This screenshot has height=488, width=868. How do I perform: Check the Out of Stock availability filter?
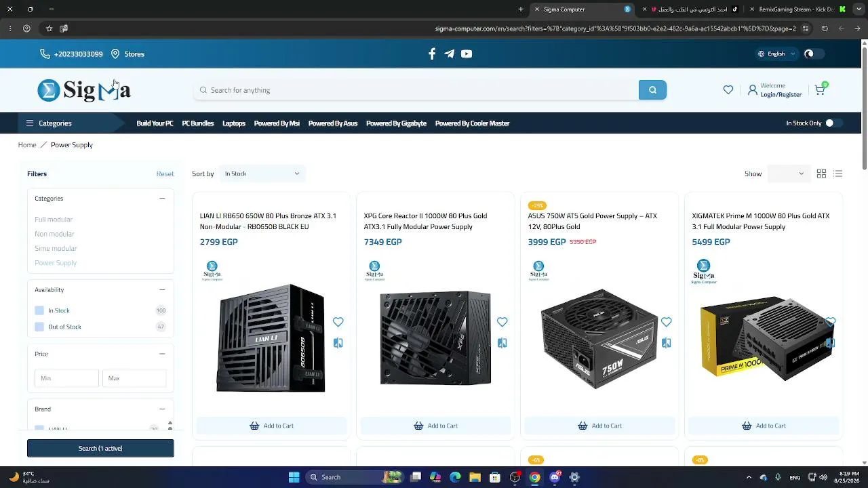coord(39,327)
